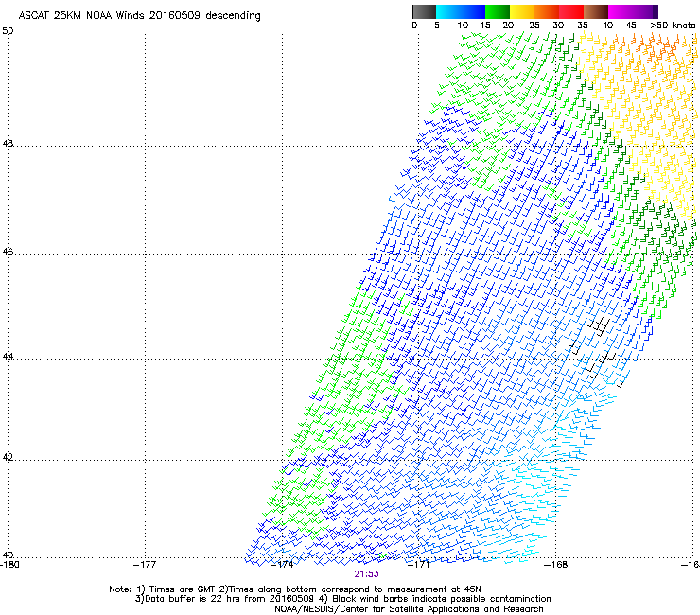700x615 pixels.
Task: Click the gray 0-5 knots color band
Action: (424, 11)
